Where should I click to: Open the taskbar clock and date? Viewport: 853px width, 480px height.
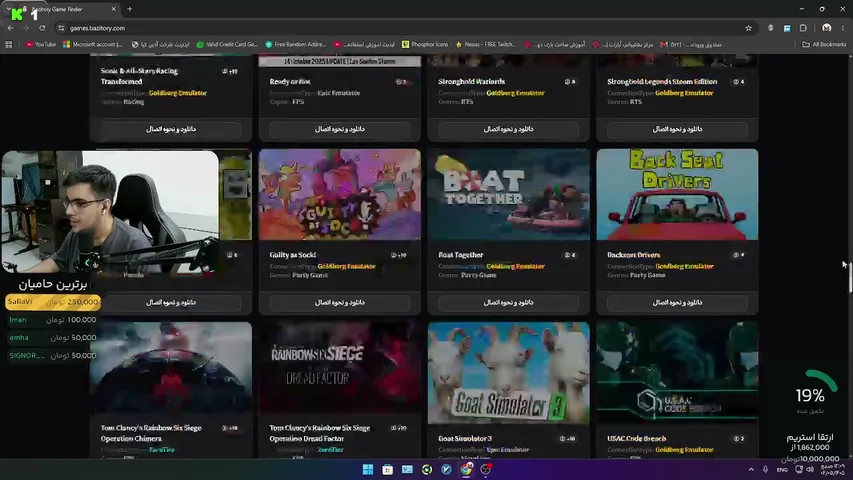pyautogui.click(x=832, y=470)
